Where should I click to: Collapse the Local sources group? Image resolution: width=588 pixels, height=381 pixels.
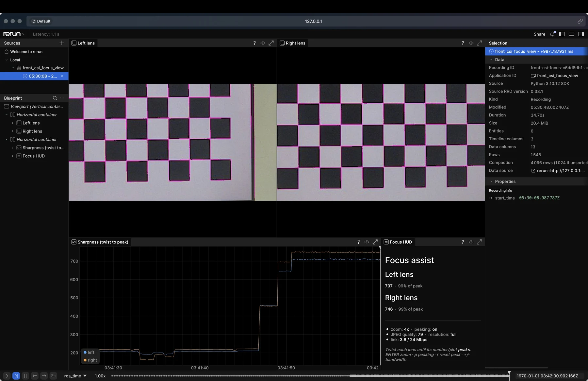(x=7, y=60)
